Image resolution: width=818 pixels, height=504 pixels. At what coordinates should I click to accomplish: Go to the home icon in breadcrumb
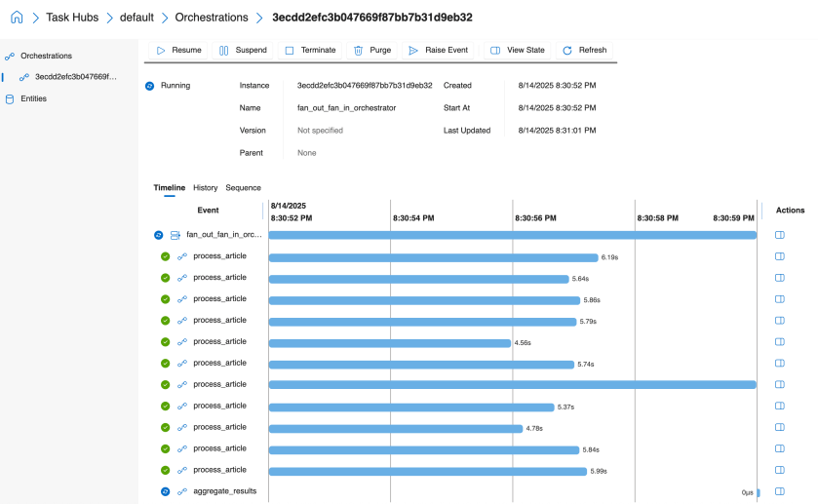tap(17, 18)
